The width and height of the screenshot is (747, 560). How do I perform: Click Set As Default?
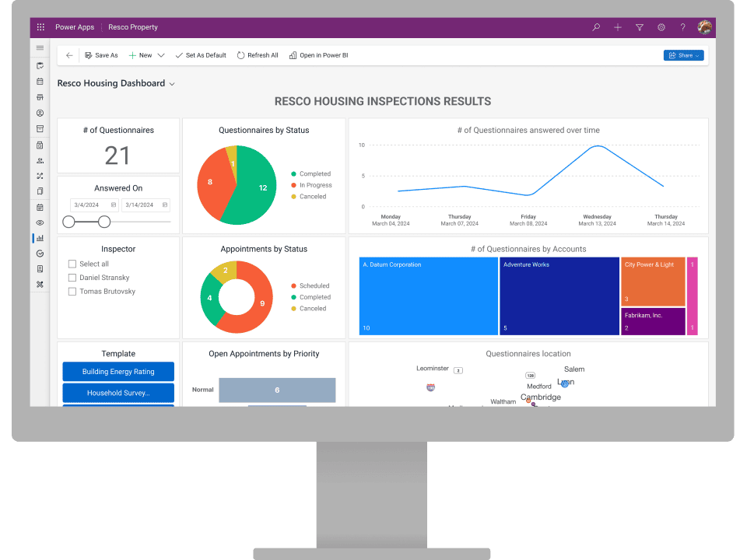(x=201, y=55)
